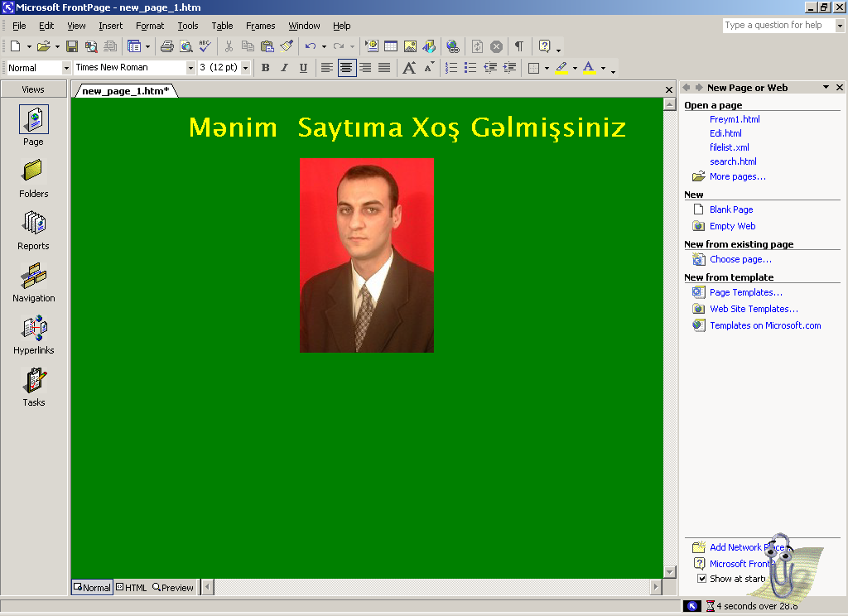Click the Blank Page link
Screen dimensions: 848x616
731,209
